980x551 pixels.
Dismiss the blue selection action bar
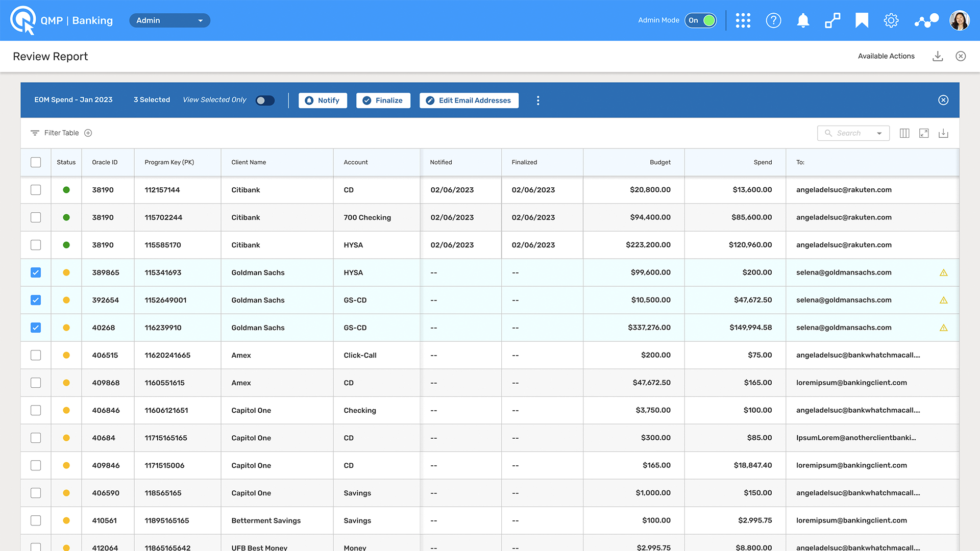pyautogui.click(x=943, y=100)
